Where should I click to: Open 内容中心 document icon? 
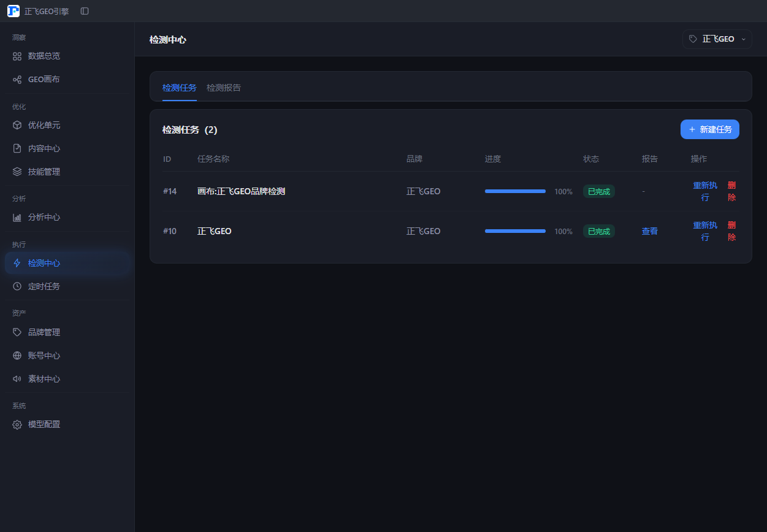pyautogui.click(x=17, y=148)
